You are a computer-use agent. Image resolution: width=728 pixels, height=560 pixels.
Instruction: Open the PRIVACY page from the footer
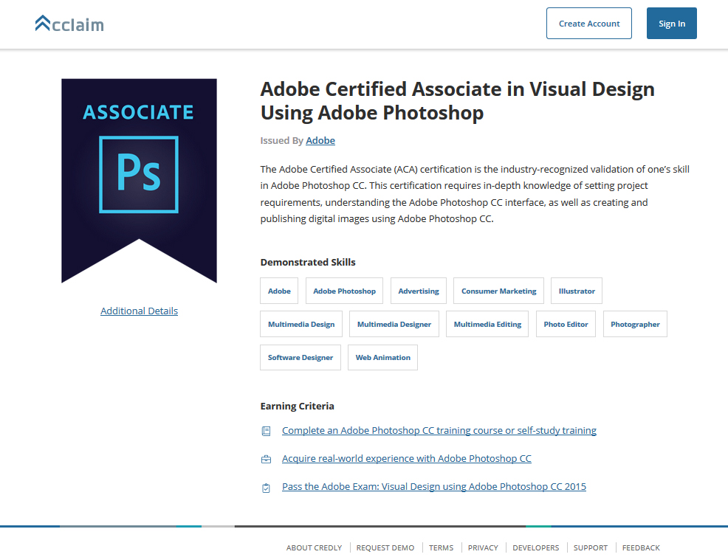(x=483, y=547)
